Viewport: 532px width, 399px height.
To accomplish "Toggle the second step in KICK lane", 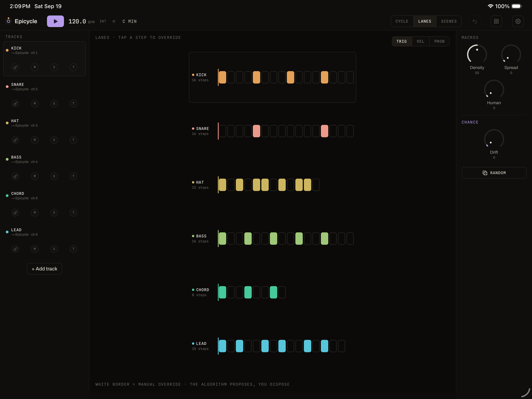I will pyautogui.click(x=231, y=78).
